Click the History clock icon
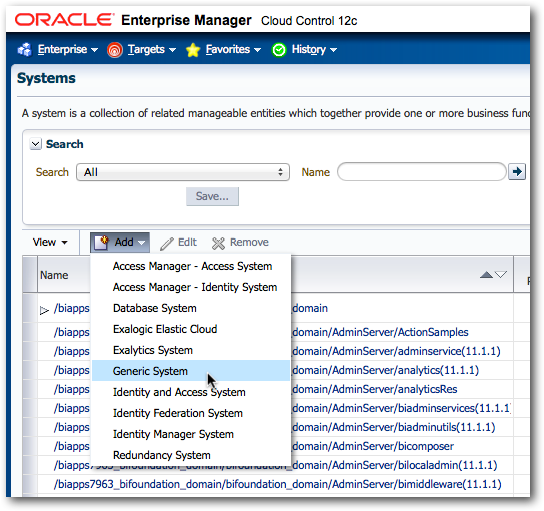 click(x=279, y=50)
